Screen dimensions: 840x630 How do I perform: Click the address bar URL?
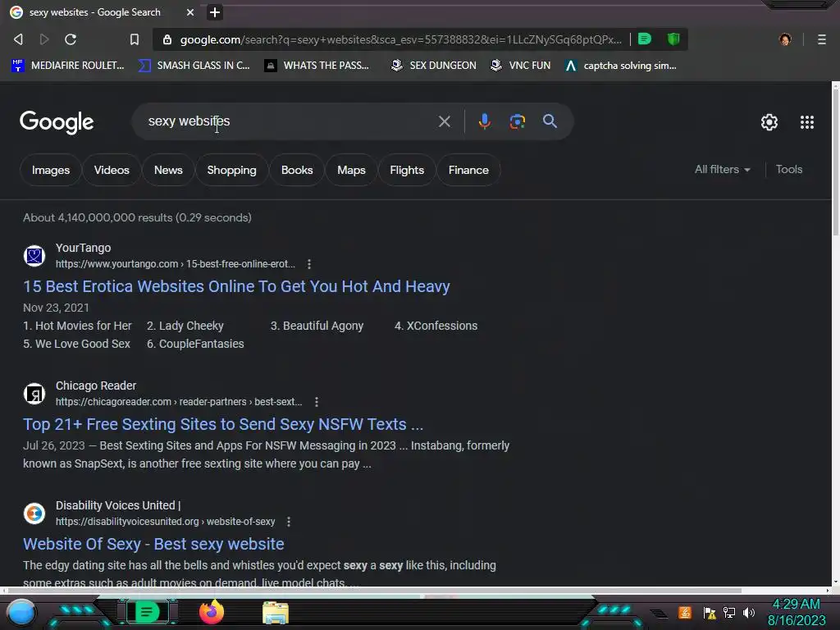click(x=400, y=39)
